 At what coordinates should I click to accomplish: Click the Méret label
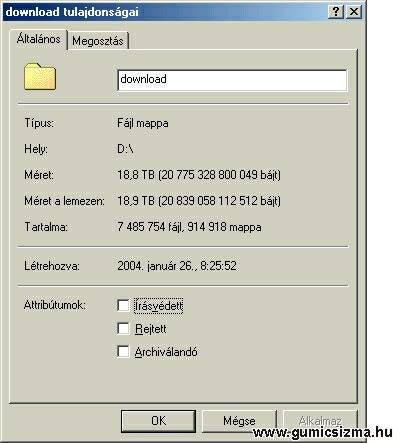(39, 175)
